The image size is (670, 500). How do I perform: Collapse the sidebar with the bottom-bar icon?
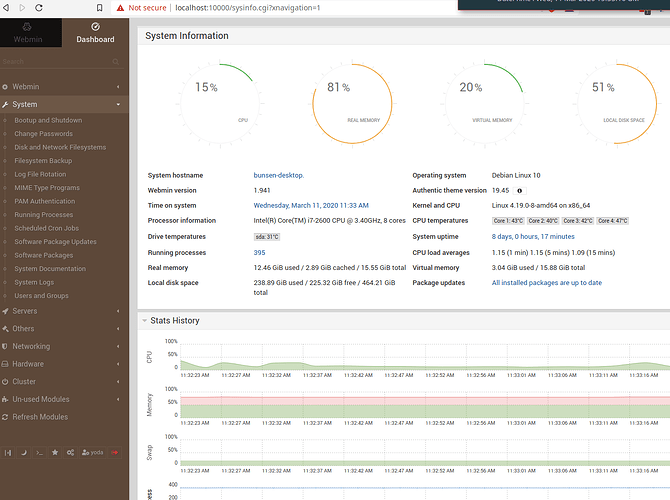click(8, 453)
